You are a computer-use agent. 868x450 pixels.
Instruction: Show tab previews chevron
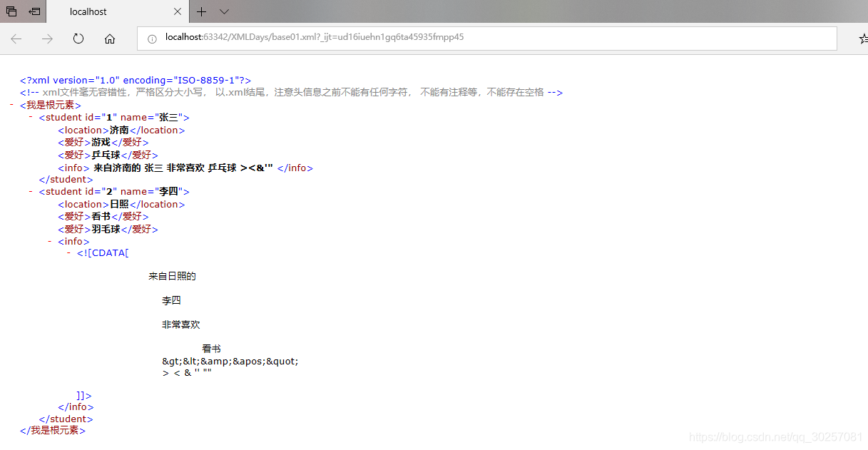pyautogui.click(x=224, y=12)
